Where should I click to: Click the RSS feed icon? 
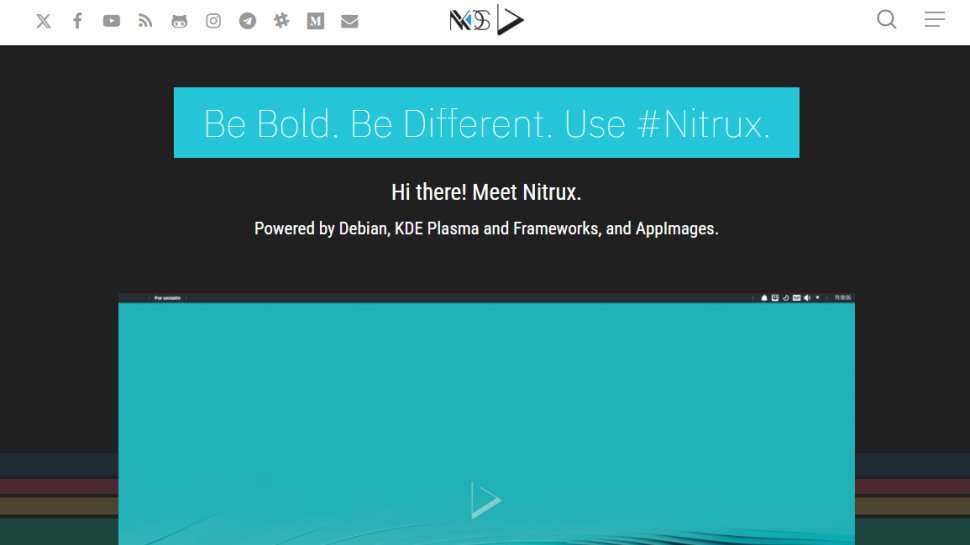(x=145, y=21)
